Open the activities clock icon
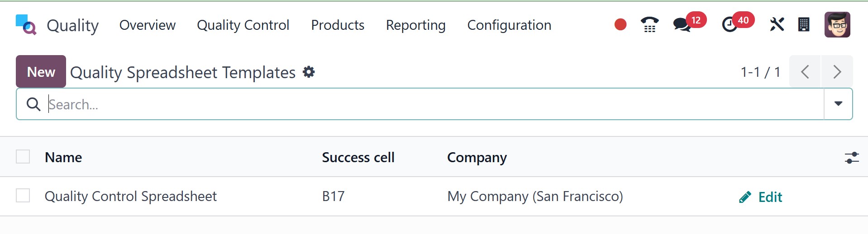The height and width of the screenshot is (234, 868). pyautogui.click(x=729, y=25)
